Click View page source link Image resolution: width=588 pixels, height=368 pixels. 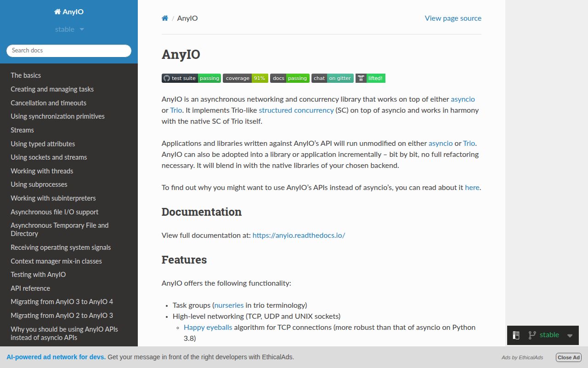[x=453, y=18]
